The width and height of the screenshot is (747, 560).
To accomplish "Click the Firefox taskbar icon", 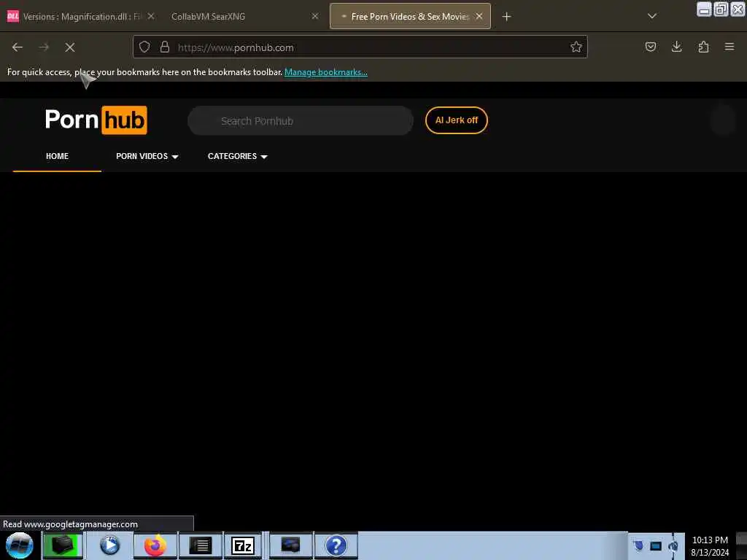I will point(155,545).
